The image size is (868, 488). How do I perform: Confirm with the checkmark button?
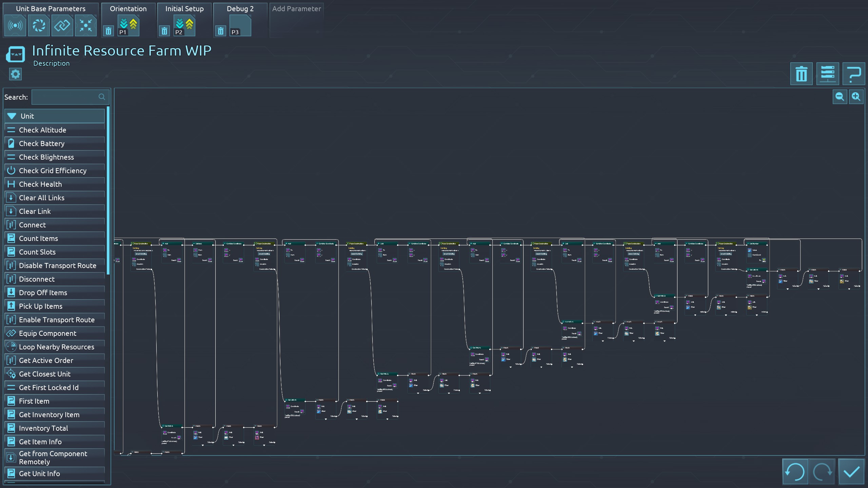tap(851, 471)
